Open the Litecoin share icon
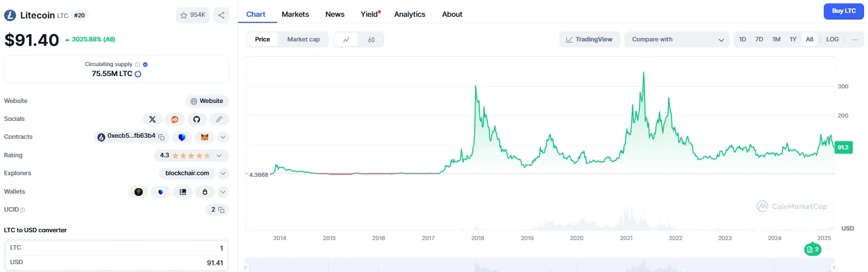868x272 pixels. click(221, 16)
